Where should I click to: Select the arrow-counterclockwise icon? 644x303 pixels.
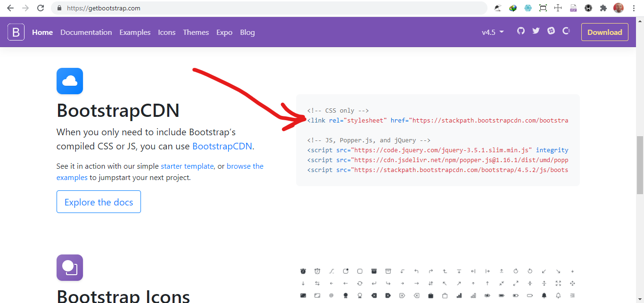click(530, 271)
